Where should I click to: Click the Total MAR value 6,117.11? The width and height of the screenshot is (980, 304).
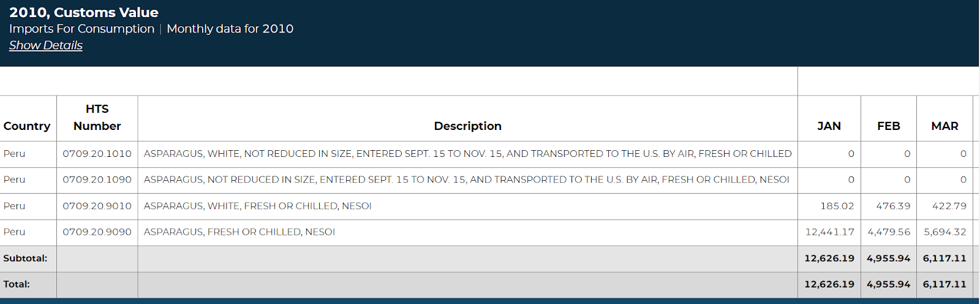(x=944, y=284)
